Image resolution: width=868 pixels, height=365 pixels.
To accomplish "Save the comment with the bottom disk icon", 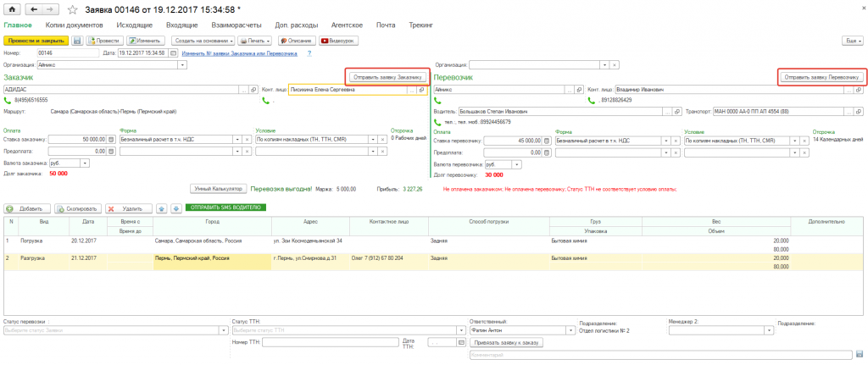I will click(859, 355).
